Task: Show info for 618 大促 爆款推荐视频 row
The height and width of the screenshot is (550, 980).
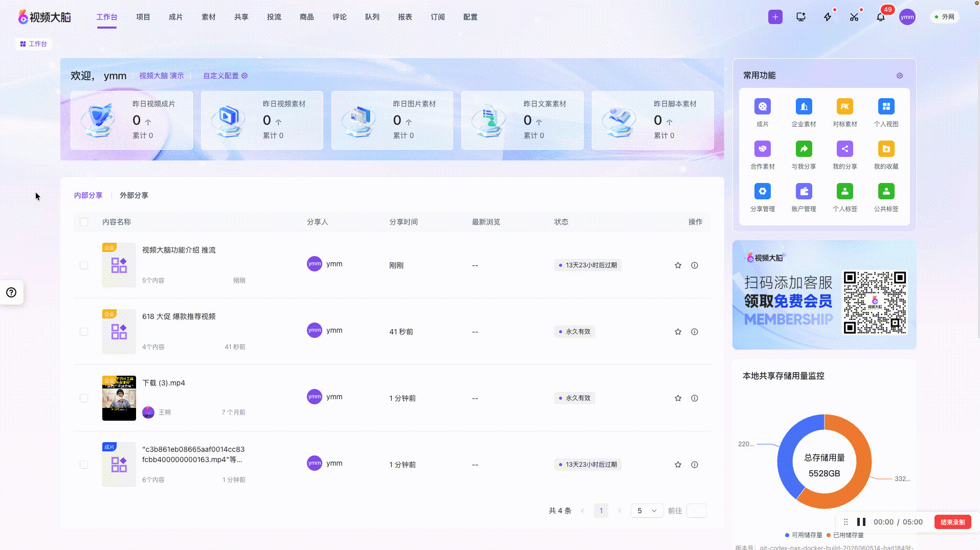Action: pos(695,332)
